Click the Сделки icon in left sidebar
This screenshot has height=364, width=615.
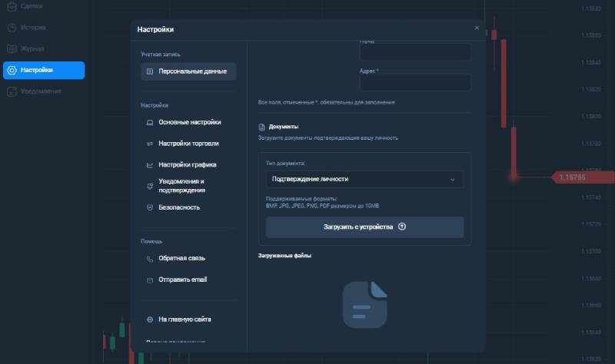pos(12,6)
